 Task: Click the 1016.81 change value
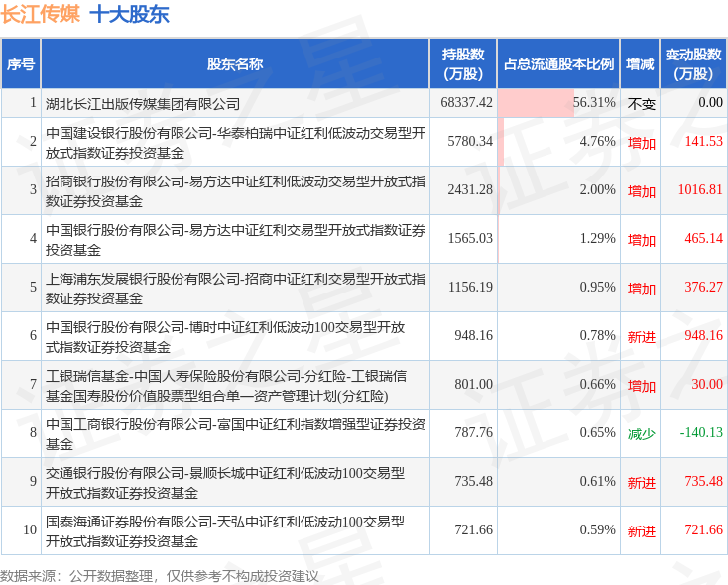[700, 189]
